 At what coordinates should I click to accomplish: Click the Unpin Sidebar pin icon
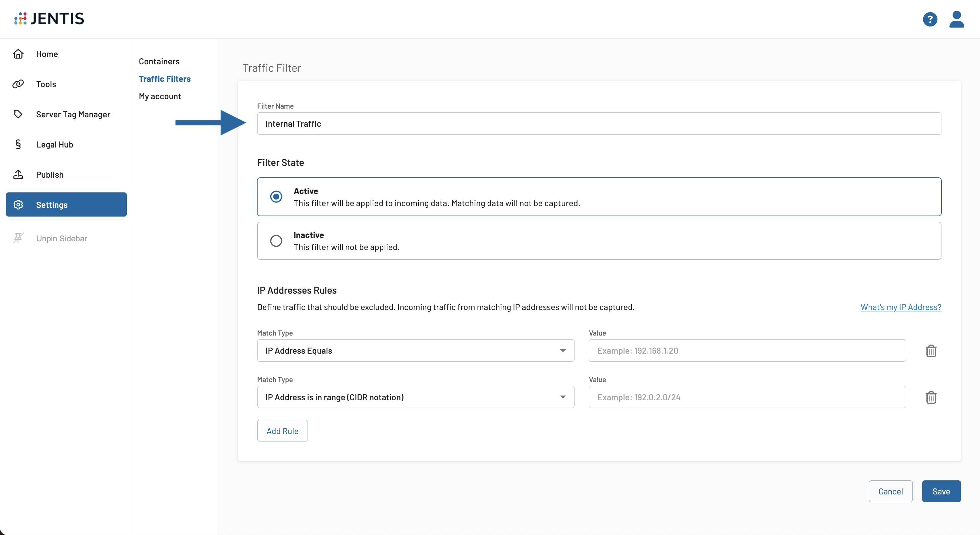click(18, 238)
